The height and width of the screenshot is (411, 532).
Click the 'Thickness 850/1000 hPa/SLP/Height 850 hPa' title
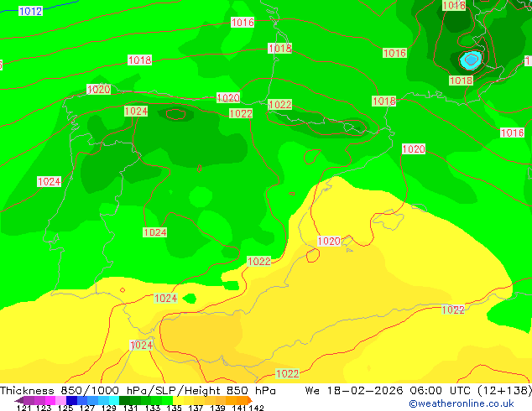138,391
